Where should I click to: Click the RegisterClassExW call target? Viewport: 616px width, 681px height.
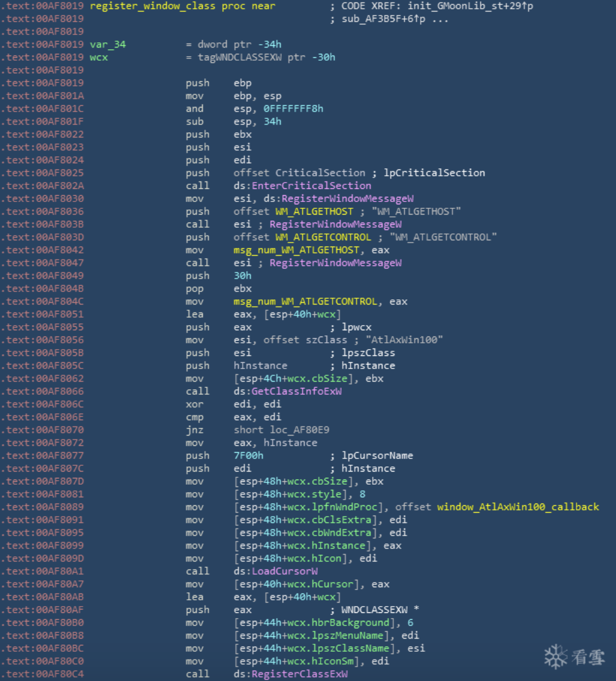(299, 674)
